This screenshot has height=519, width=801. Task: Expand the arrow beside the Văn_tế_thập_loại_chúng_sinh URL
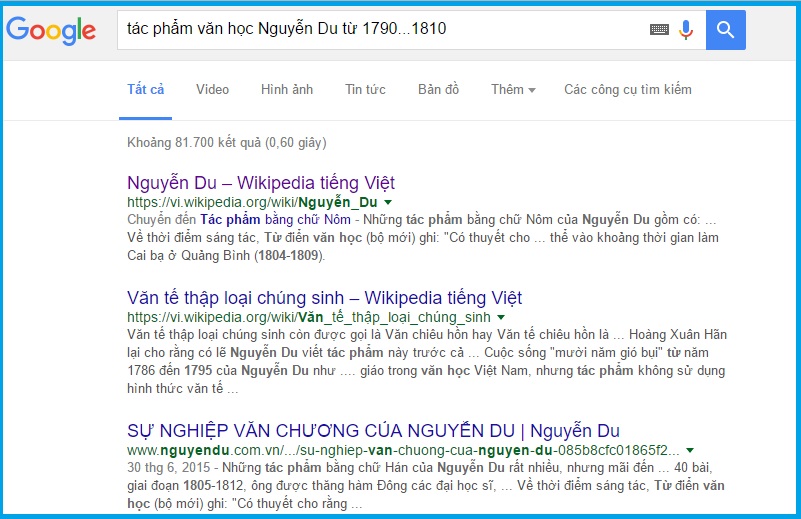click(x=498, y=317)
